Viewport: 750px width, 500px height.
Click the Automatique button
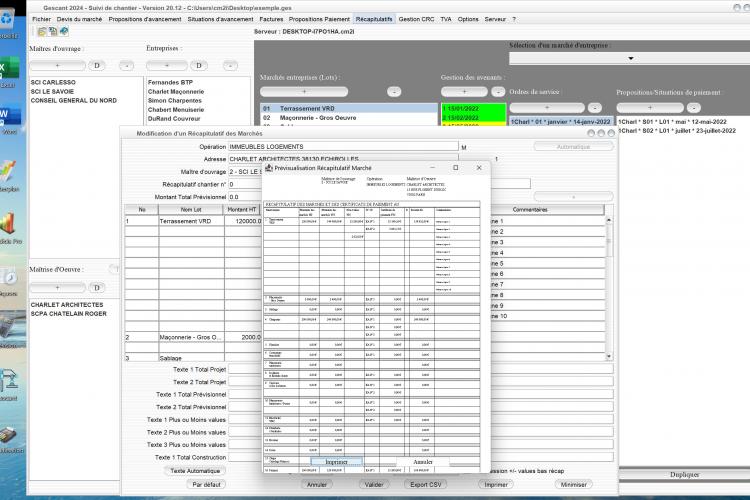(574, 147)
